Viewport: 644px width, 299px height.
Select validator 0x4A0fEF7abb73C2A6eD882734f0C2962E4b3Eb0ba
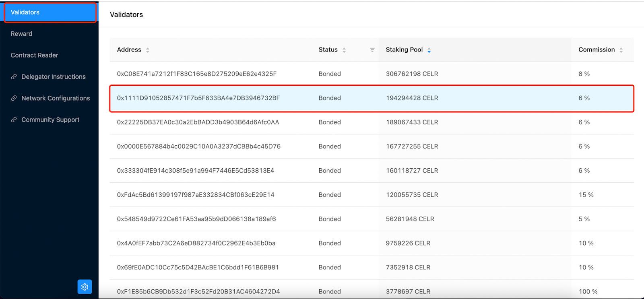coord(196,243)
